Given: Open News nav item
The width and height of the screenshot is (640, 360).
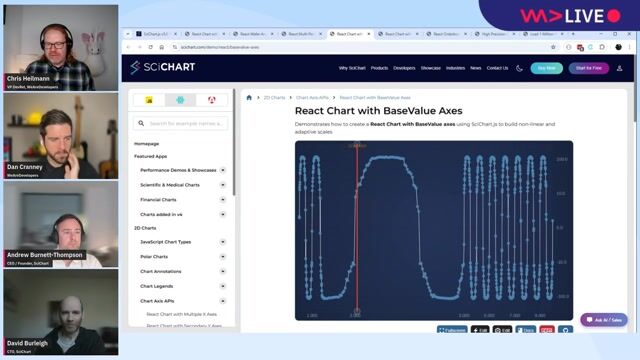Looking at the screenshot, I should pos(476,68).
